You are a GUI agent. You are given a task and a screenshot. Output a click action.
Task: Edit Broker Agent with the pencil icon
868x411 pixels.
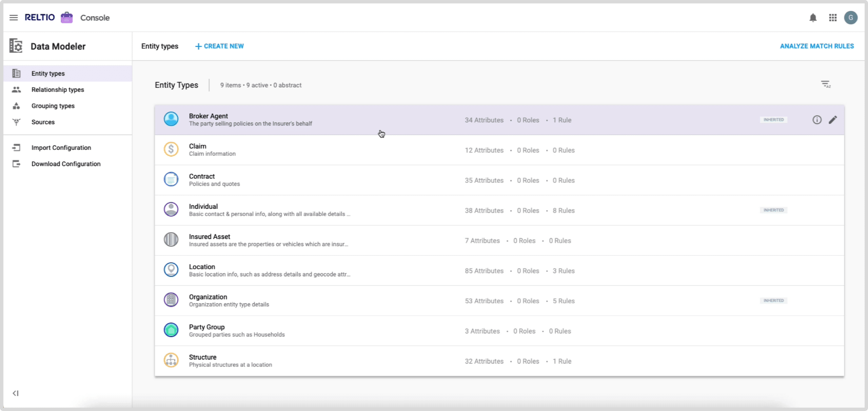click(833, 120)
